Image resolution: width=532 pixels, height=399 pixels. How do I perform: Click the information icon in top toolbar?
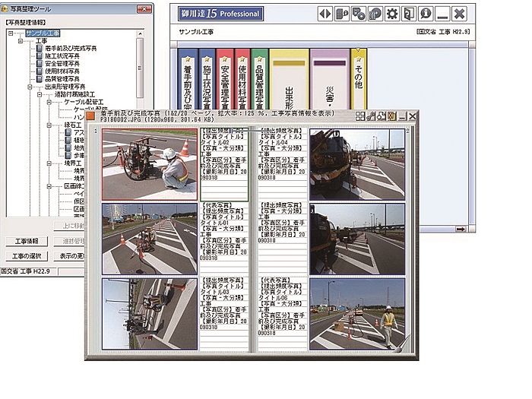pyautogui.click(x=426, y=14)
